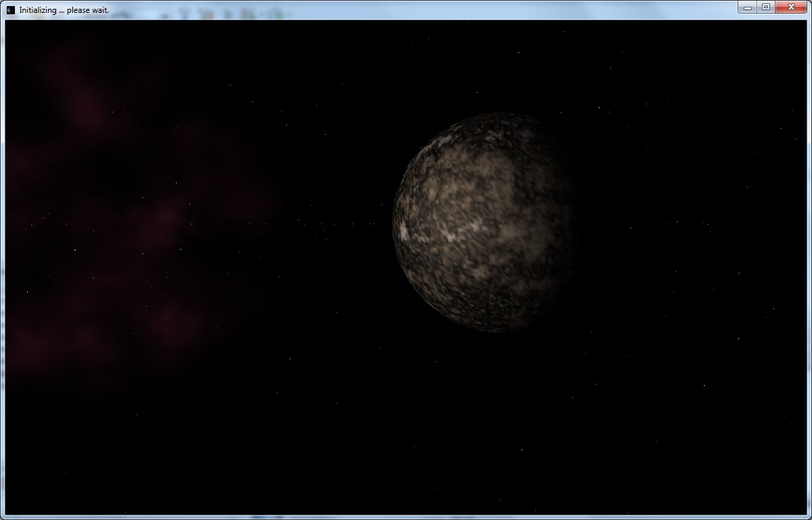Click the "Initializing ... please wait." title text
Screen dimensions: 812x520
(x=64, y=10)
